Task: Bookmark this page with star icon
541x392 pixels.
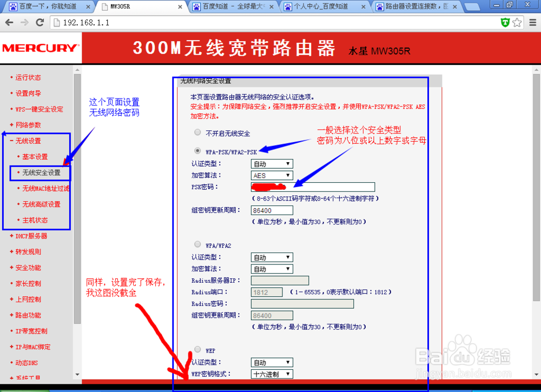Action: click(x=517, y=23)
